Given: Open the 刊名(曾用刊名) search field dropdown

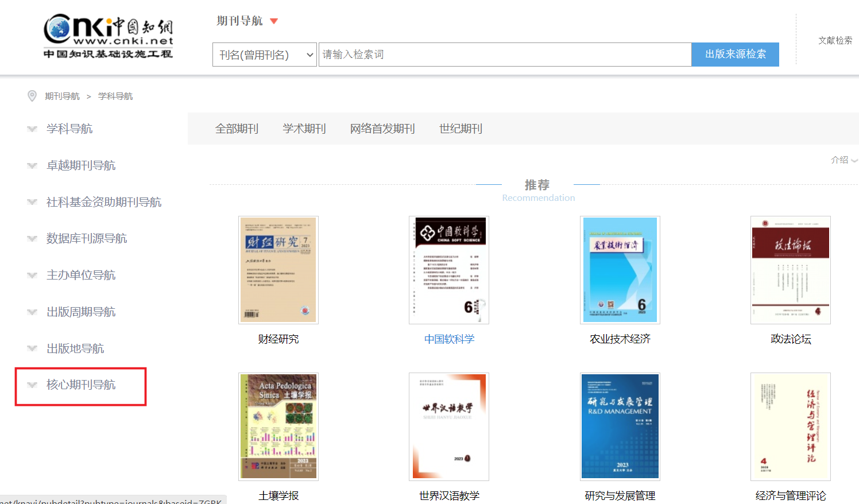Looking at the screenshot, I should tap(265, 55).
